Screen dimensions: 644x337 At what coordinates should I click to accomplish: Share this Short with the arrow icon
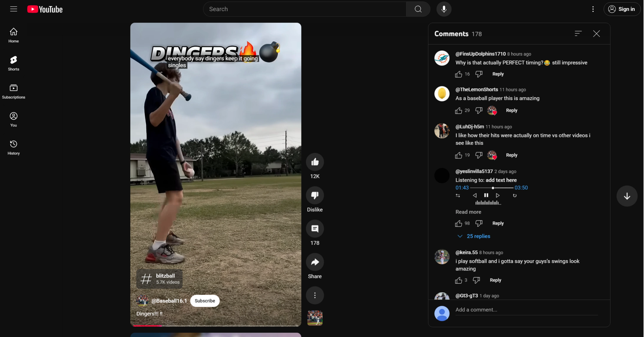coord(315,262)
